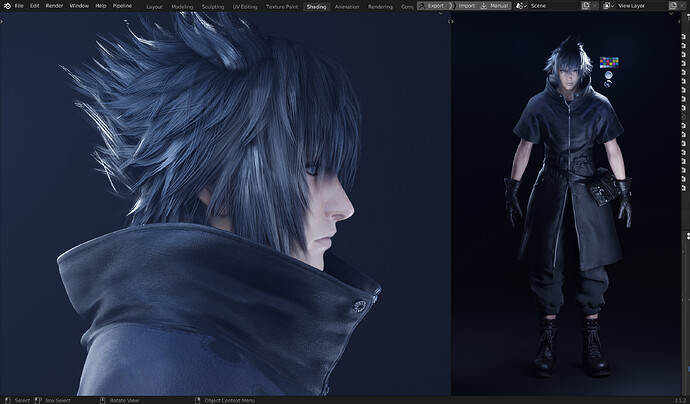This screenshot has width=690, height=404.
Task: Open the Help menu
Action: point(101,6)
